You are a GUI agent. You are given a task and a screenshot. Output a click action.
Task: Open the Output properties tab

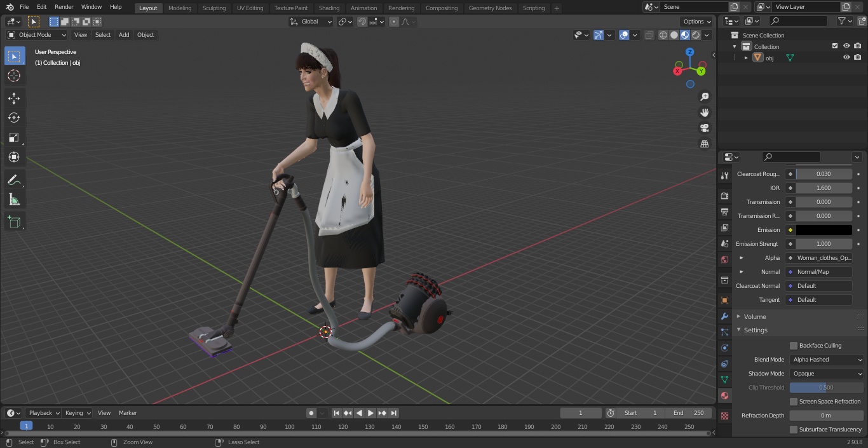coord(724,212)
